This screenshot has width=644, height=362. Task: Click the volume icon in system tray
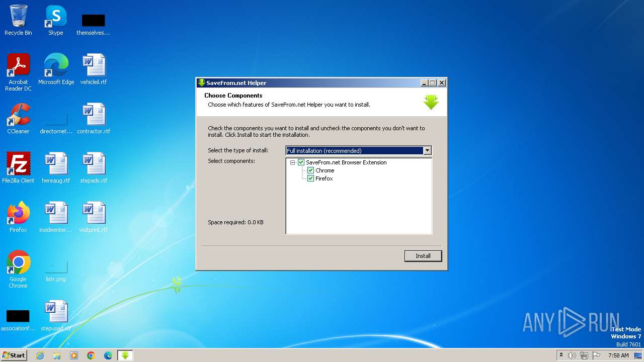click(x=572, y=355)
